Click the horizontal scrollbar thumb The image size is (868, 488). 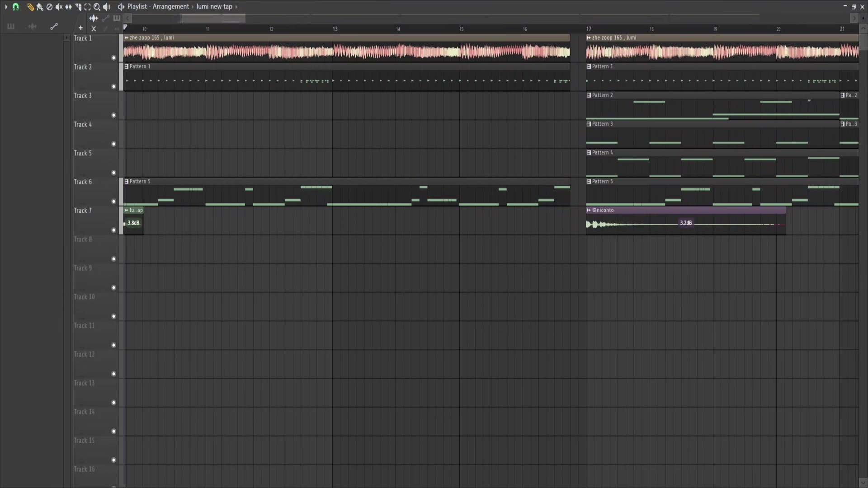click(213, 18)
